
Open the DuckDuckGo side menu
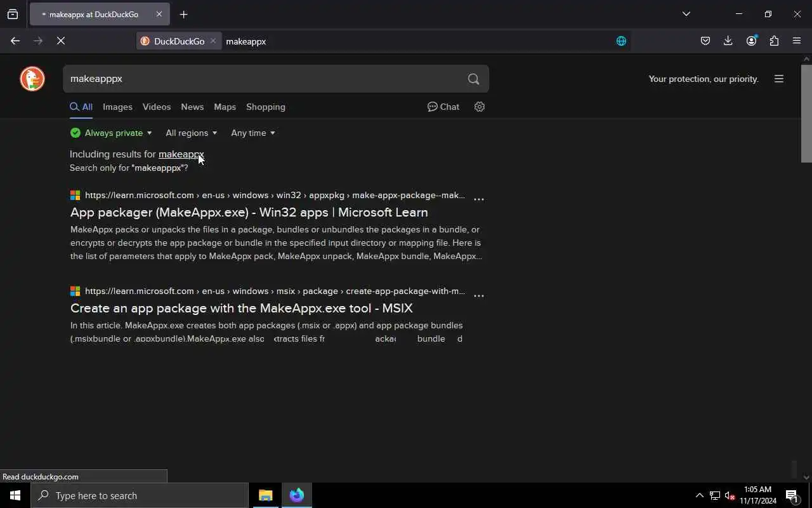pyautogui.click(x=779, y=79)
